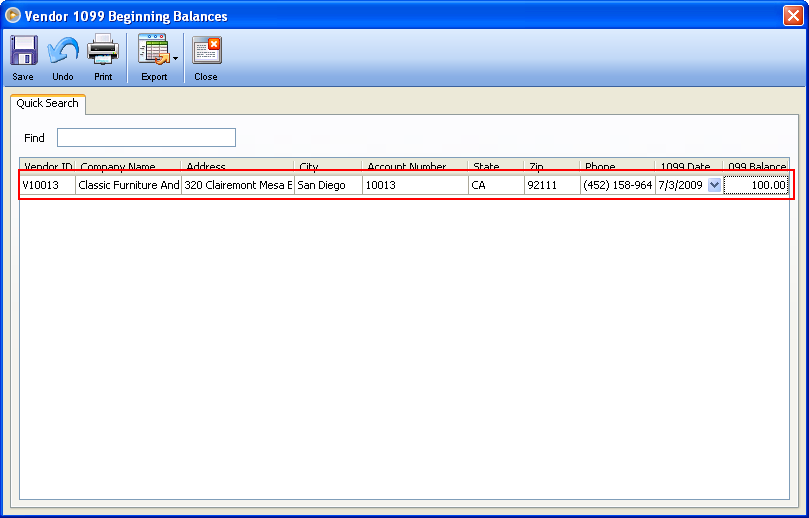
Task: Click the Save floppy disk icon
Action: 23,50
